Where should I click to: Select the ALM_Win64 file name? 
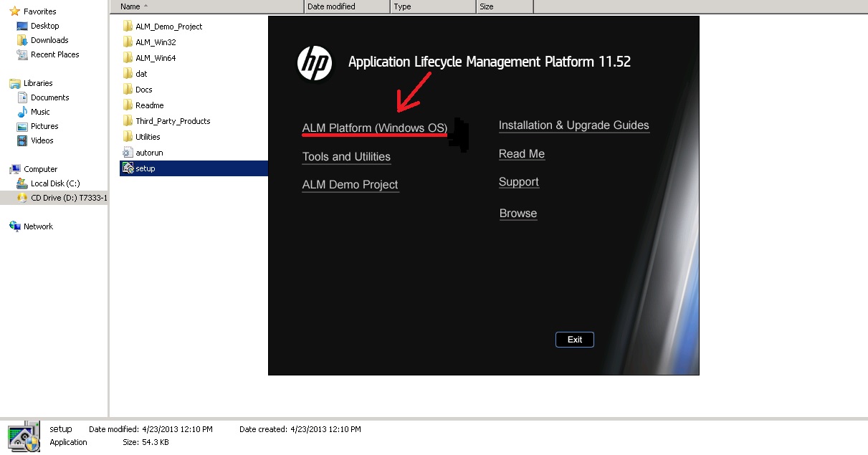point(156,58)
